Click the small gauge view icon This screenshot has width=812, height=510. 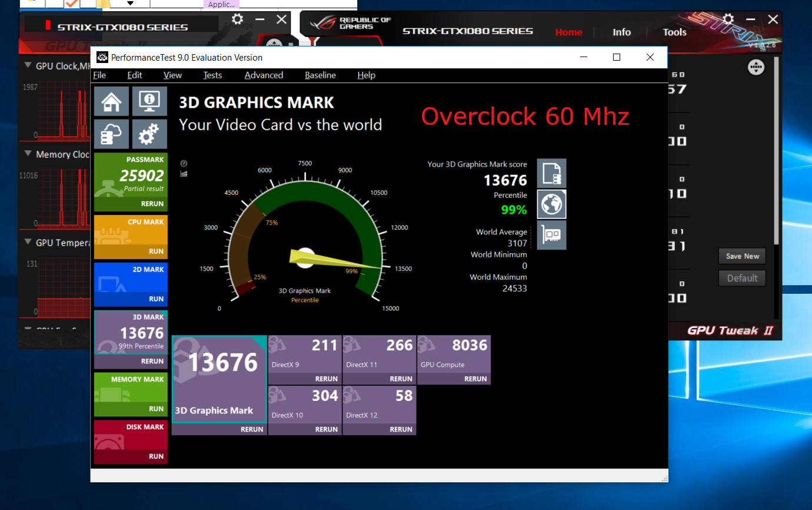pyautogui.click(x=184, y=164)
